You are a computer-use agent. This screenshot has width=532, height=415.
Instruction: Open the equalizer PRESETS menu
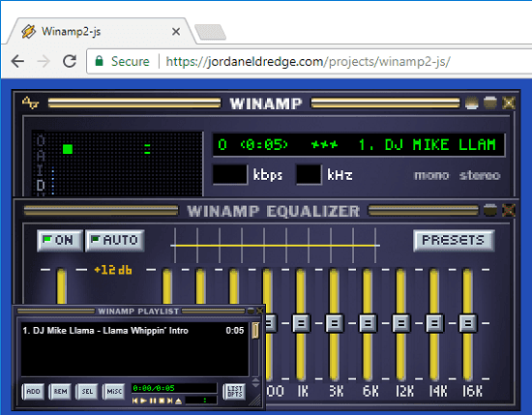coord(454,241)
